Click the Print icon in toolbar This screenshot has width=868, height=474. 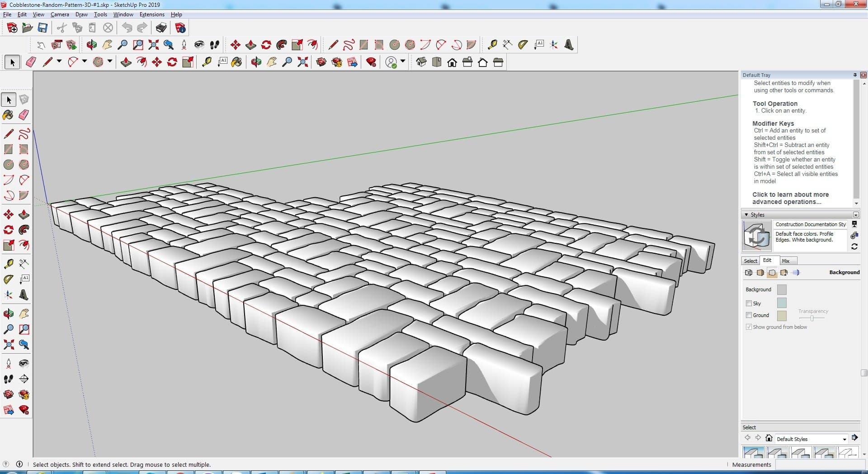[161, 28]
